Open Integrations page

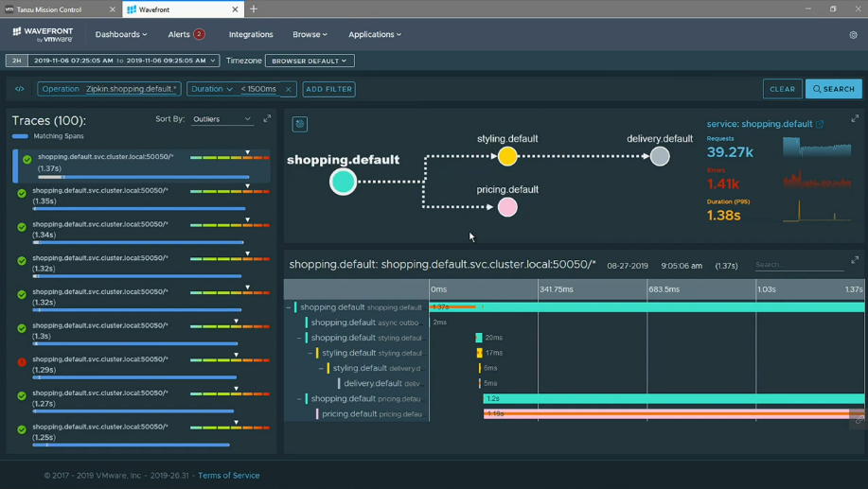pyautogui.click(x=251, y=34)
